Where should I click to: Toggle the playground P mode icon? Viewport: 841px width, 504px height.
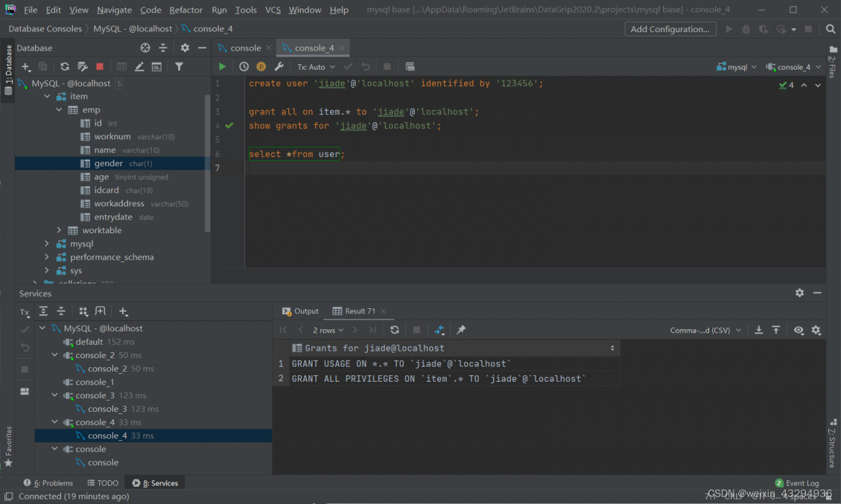tap(261, 66)
